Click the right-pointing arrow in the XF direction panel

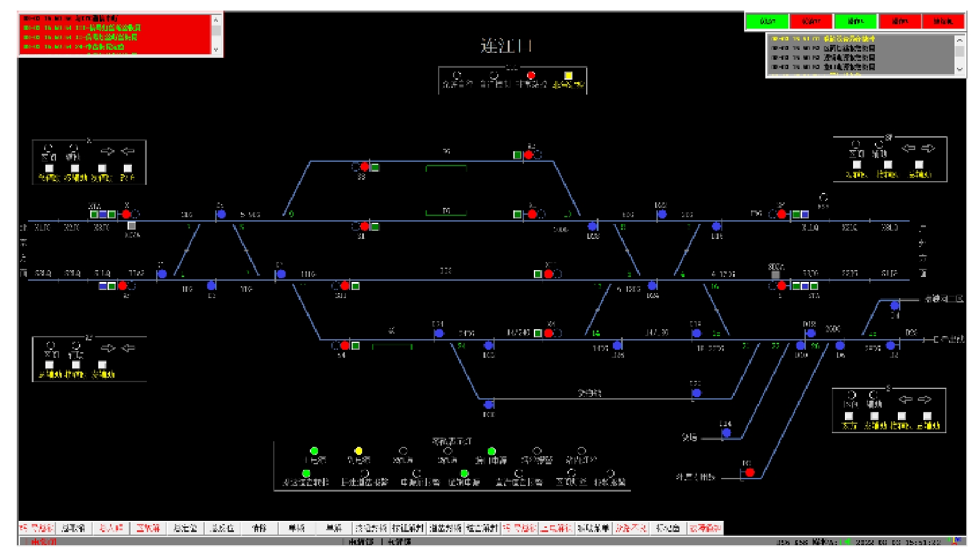pos(108,348)
